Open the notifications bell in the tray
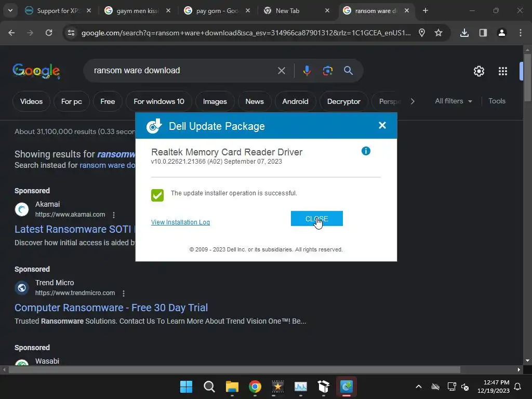 point(517,387)
